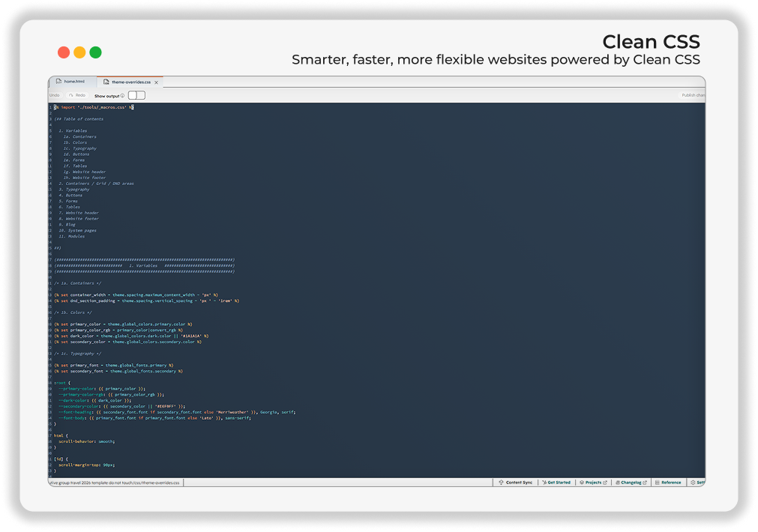Click the '[id] {' selector line
Viewport: 758px width, 532px height.
tap(61, 459)
